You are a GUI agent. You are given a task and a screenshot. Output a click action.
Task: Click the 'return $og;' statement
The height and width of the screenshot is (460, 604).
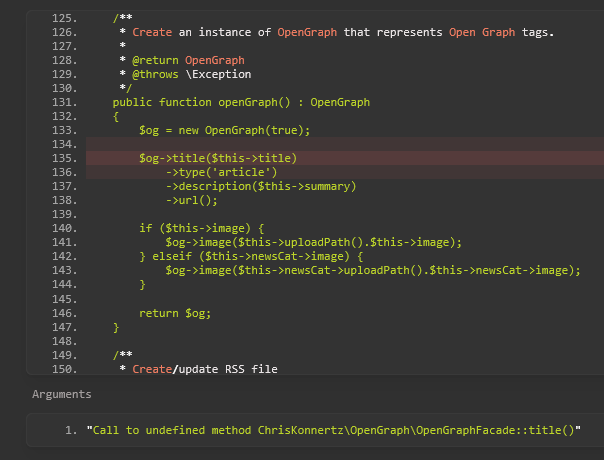pyautogui.click(x=175, y=313)
